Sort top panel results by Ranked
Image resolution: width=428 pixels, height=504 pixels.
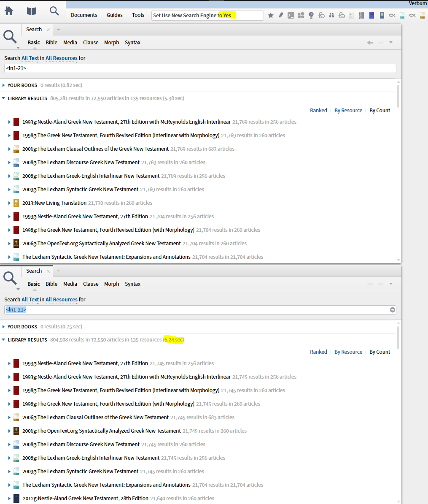coord(318,110)
